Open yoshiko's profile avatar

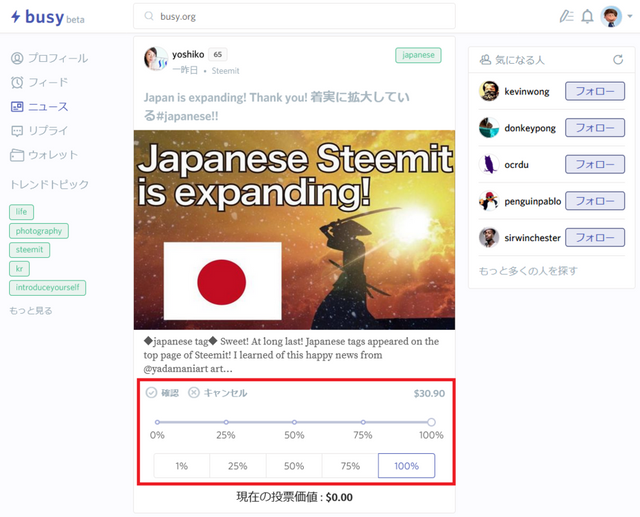tap(156, 58)
